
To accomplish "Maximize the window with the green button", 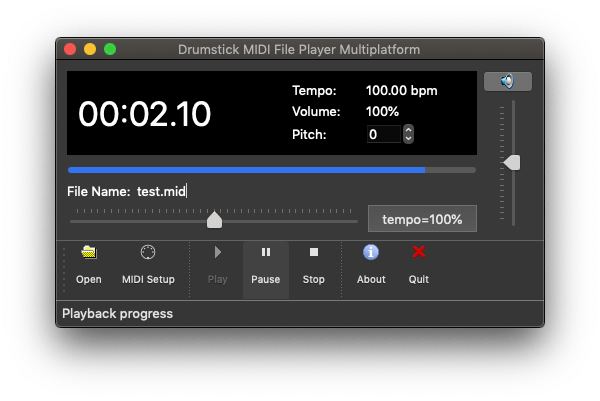I will pyautogui.click(x=110, y=49).
